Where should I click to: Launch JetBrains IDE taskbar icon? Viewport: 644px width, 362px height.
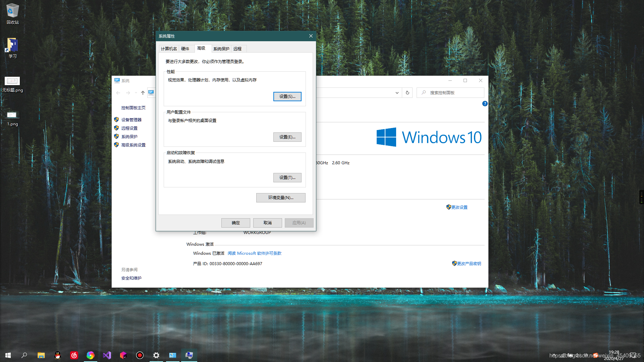pyautogui.click(x=123, y=355)
